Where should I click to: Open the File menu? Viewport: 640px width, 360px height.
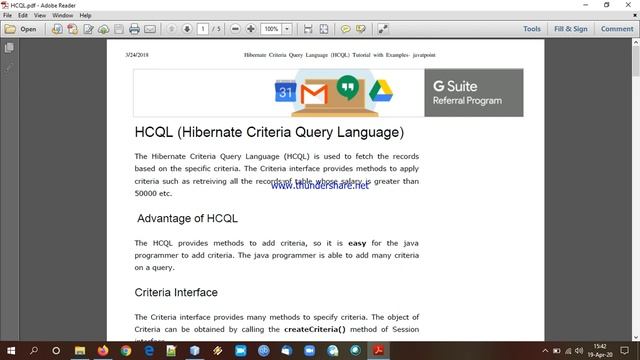point(7,16)
